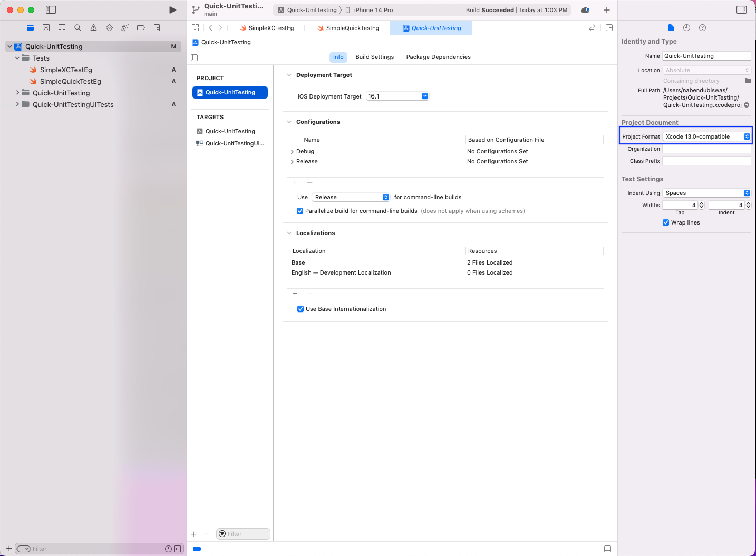Open Build Settings tab
756x556 pixels.
click(375, 57)
